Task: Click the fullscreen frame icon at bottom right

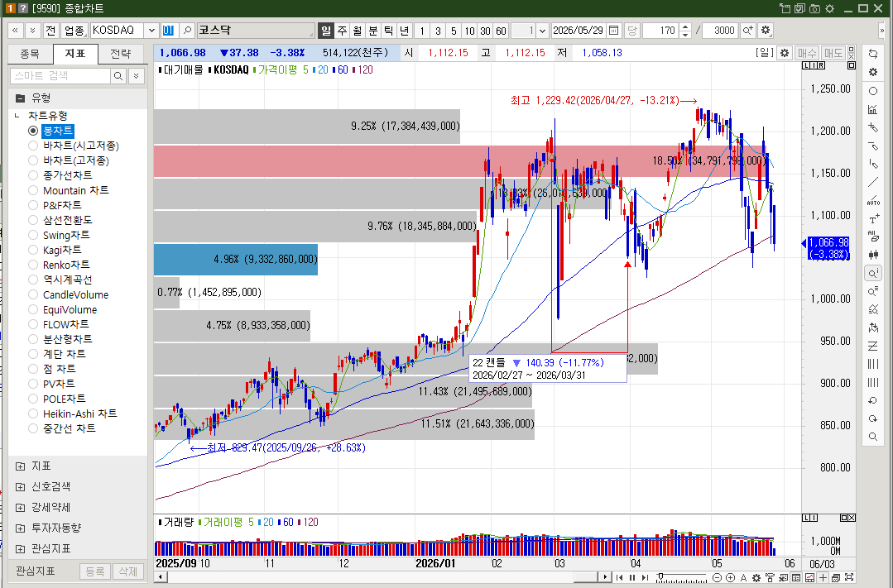Action: pyautogui.click(x=848, y=578)
